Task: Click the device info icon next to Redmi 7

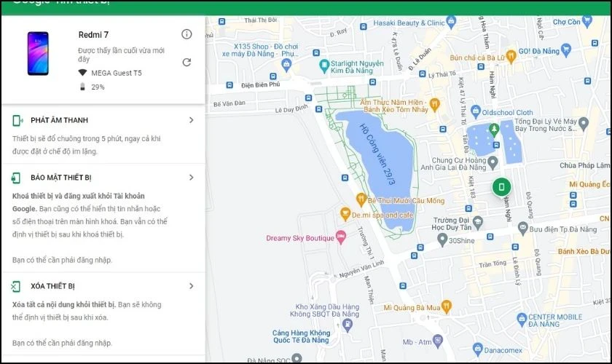Action: [x=187, y=34]
